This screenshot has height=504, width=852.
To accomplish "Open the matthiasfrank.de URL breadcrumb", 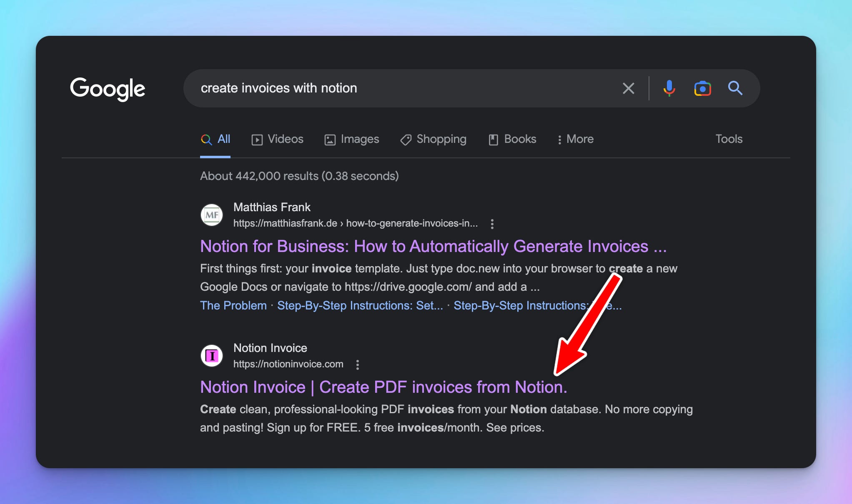I will [x=356, y=223].
